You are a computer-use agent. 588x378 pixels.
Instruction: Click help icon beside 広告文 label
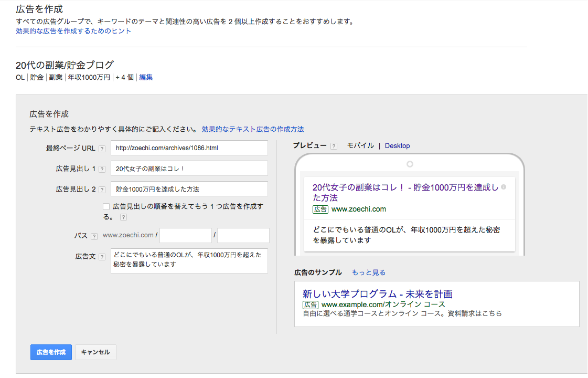(102, 257)
